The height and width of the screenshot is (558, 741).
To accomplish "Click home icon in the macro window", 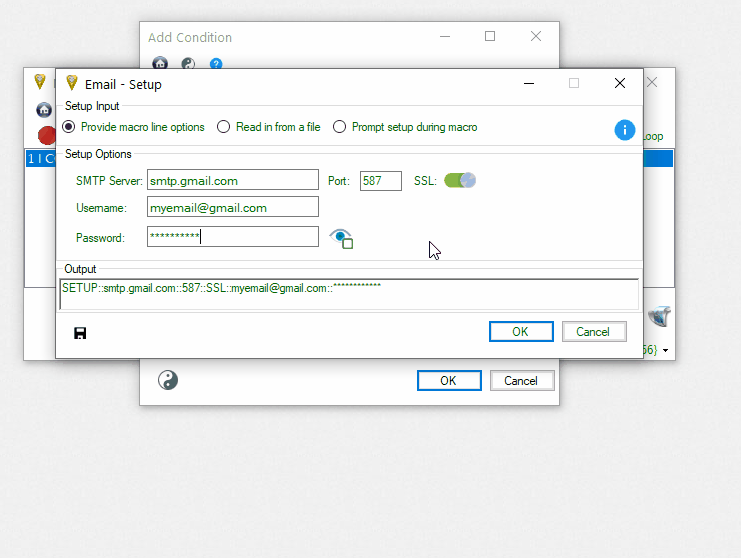I will [44, 110].
